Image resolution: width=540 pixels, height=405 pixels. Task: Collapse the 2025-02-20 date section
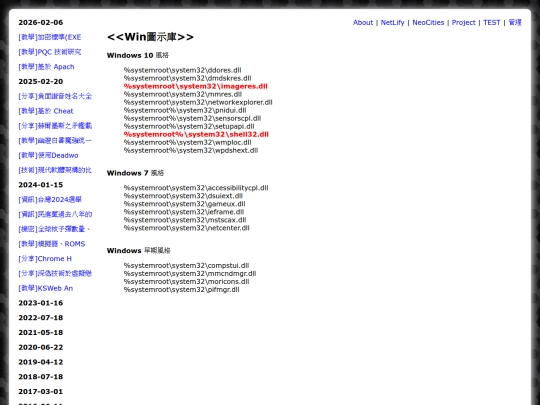point(41,82)
